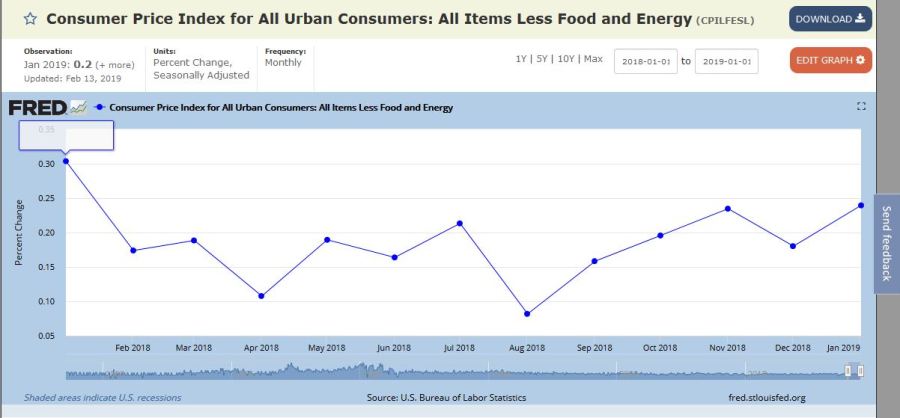Open the Send feedback side tab
The width and height of the screenshot is (900, 418).
(x=886, y=244)
